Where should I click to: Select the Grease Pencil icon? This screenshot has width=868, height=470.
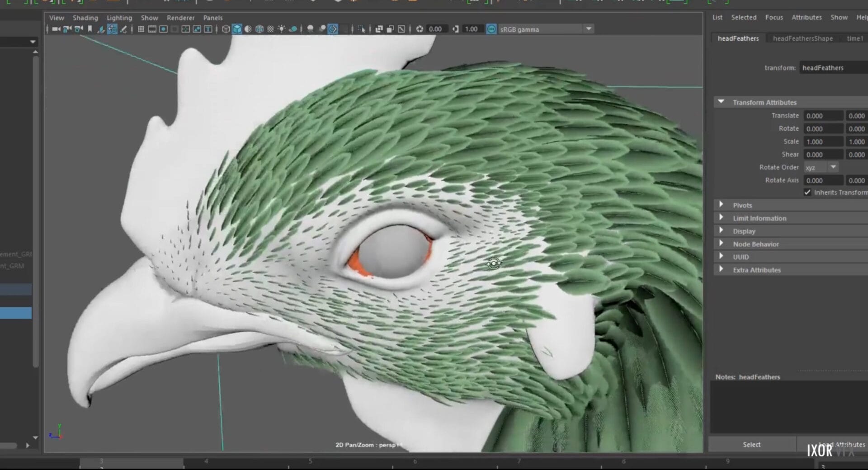click(123, 29)
